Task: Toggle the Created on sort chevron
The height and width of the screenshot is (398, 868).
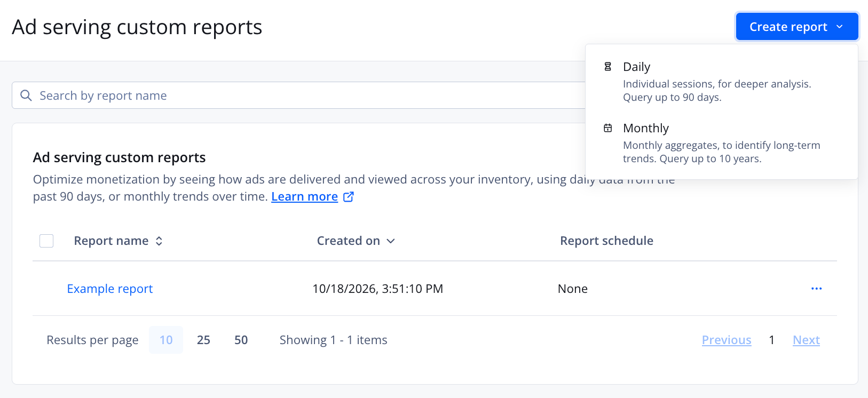Action: (x=391, y=241)
